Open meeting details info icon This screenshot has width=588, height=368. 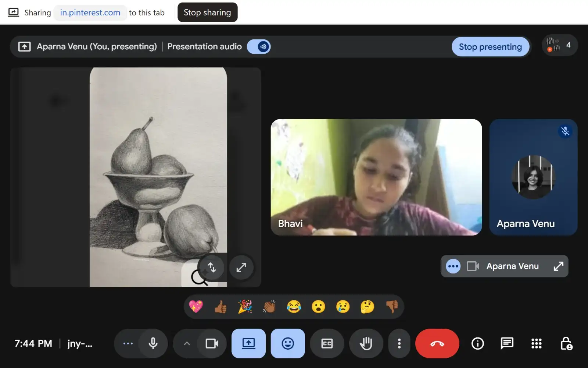click(x=477, y=343)
